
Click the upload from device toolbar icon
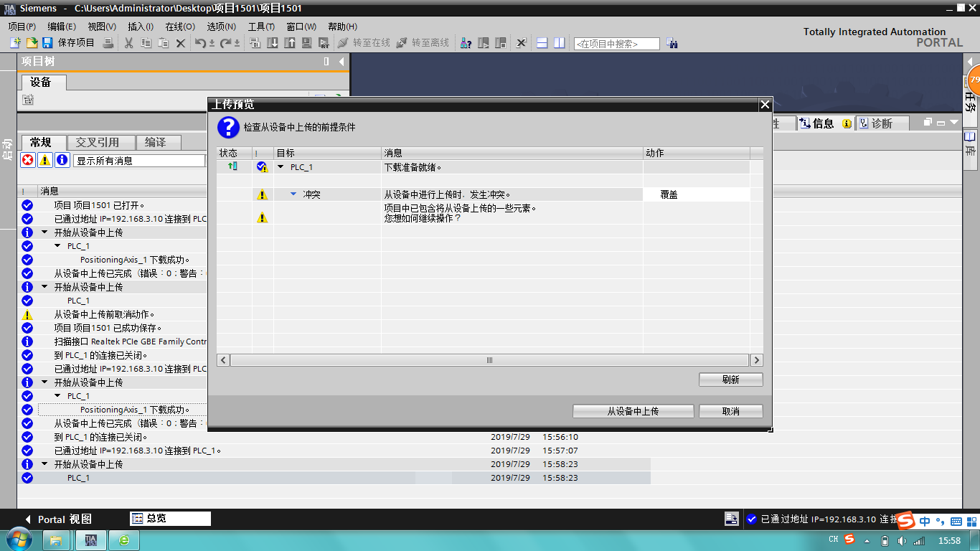[290, 43]
